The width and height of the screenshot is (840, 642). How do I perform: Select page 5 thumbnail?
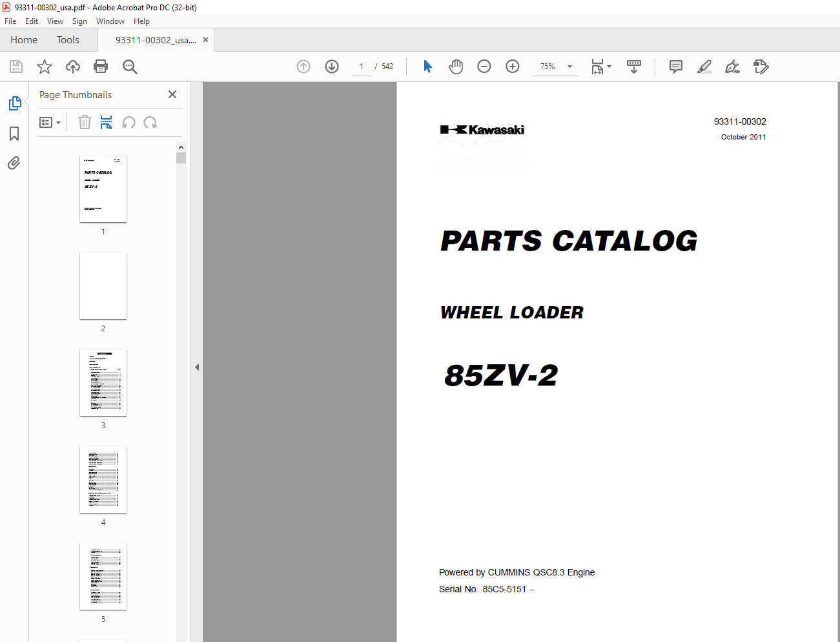pyautogui.click(x=103, y=577)
